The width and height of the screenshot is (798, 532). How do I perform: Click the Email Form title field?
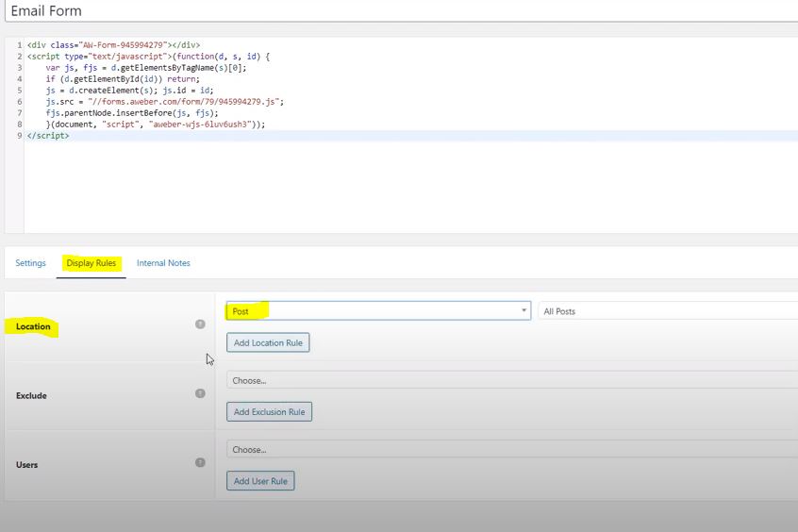click(402, 10)
